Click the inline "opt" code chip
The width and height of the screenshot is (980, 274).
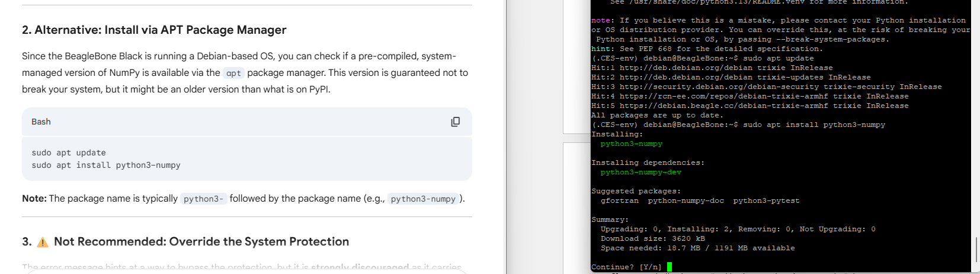pos(233,73)
